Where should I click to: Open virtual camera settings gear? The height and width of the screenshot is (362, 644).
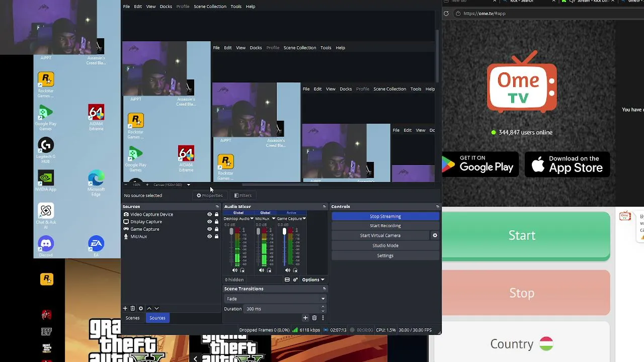[x=435, y=235]
